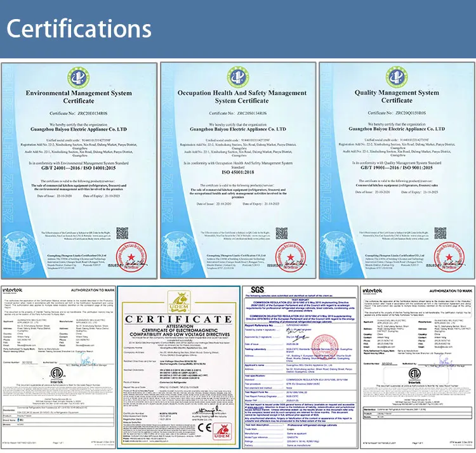476x453 pixels.
Task: Click certificate number ZRC20Q0159R0S
Action: [411, 113]
